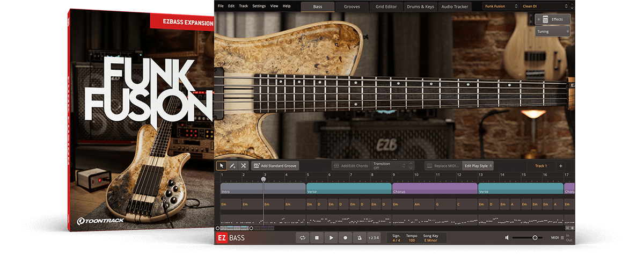Select the Chorus song block in timeline
The image size is (644, 262).
435,188
